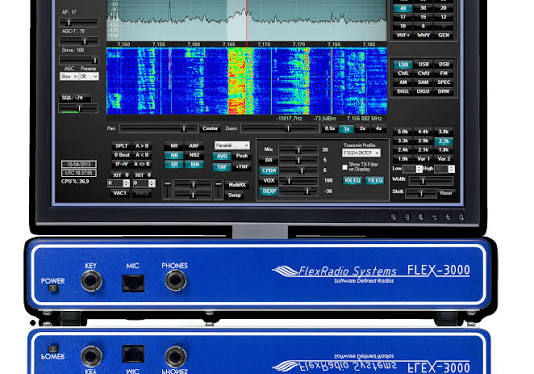Select the 20 meter band button
The image size is (534, 374).
coord(443,8)
